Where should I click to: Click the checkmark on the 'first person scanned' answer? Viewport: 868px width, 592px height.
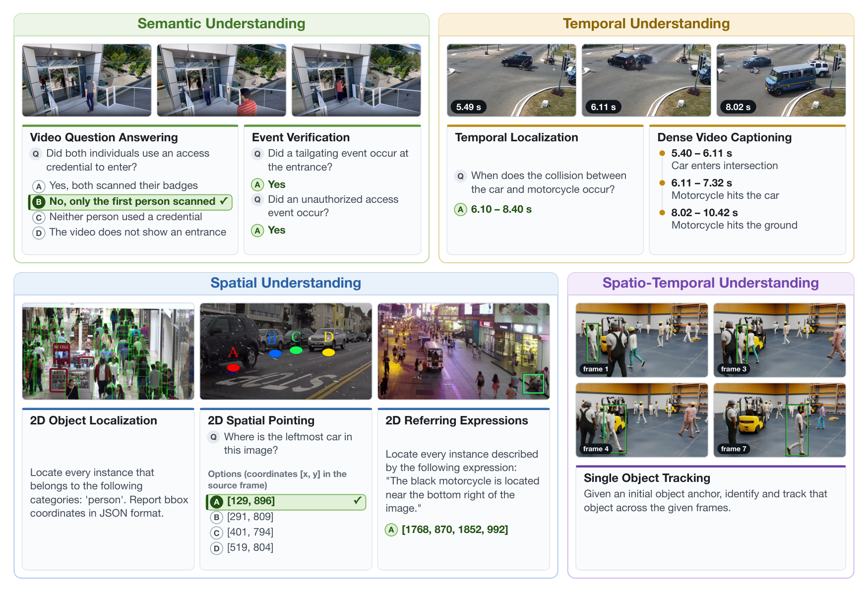224,201
